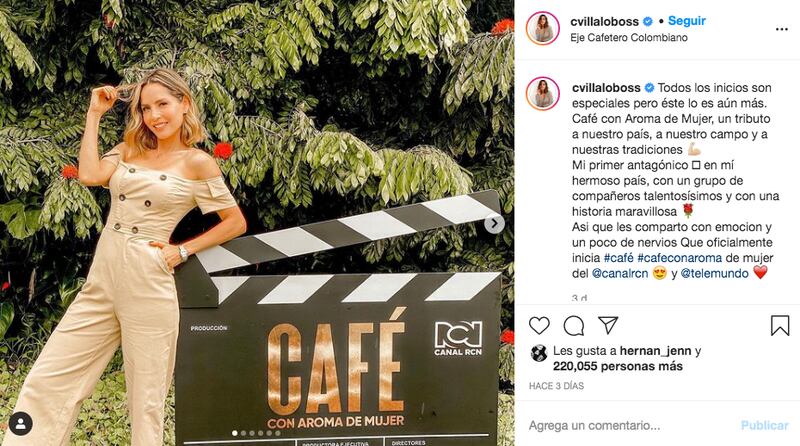
Task: Submit comment with the Publicar button
Action: tap(764, 426)
